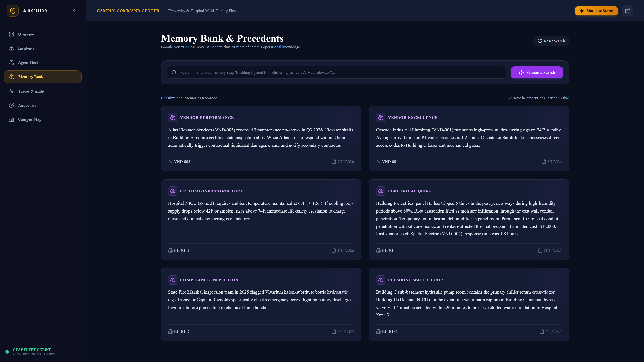Viewport: 644px width, 362px height.
Task: Click the Semantic Search button
Action: [x=537, y=72]
